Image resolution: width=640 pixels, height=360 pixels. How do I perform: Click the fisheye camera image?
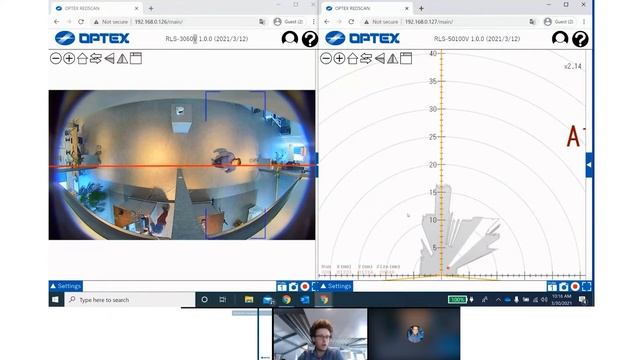click(x=182, y=165)
